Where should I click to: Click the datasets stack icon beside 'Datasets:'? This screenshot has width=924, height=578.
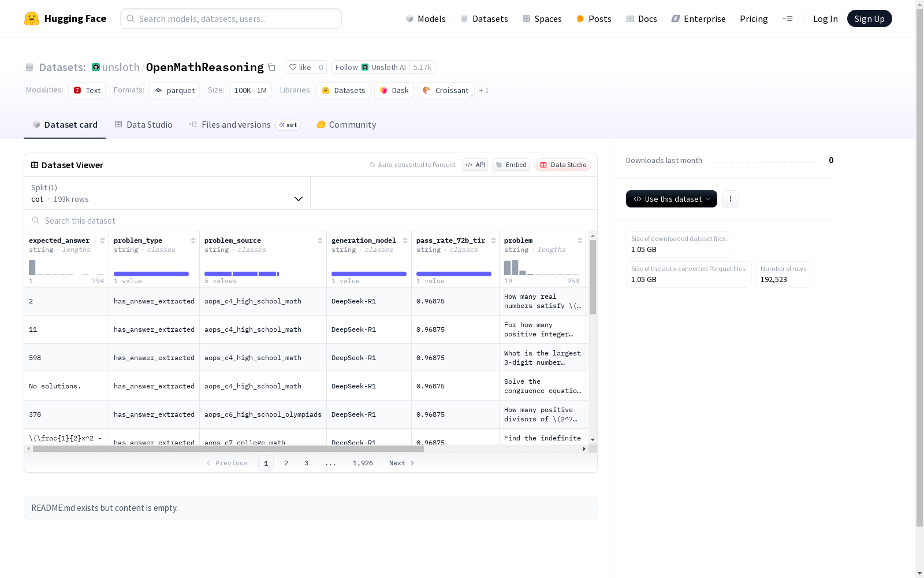[x=29, y=68]
